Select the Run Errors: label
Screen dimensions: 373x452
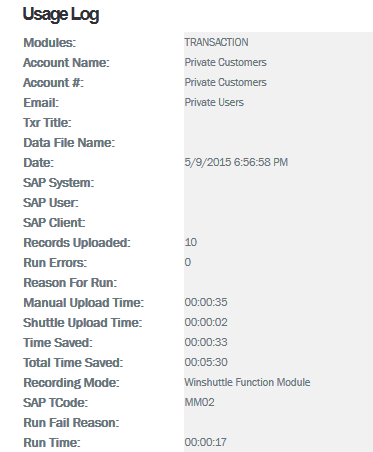coord(55,263)
